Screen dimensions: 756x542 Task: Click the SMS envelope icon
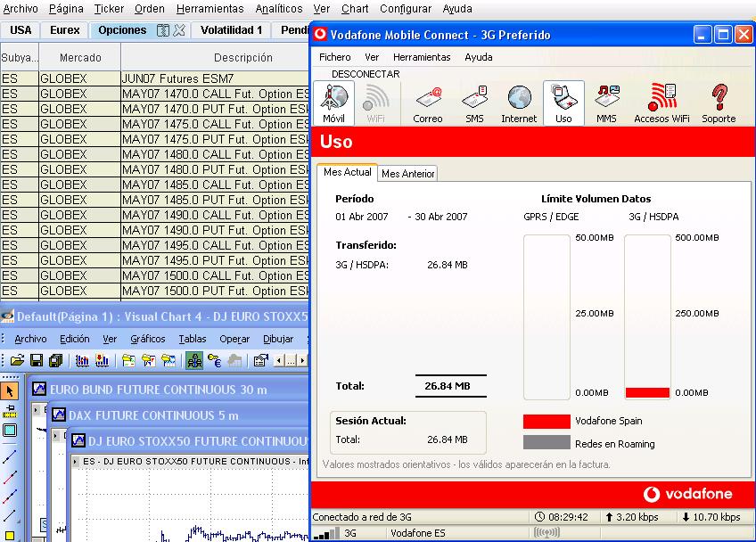(x=474, y=100)
